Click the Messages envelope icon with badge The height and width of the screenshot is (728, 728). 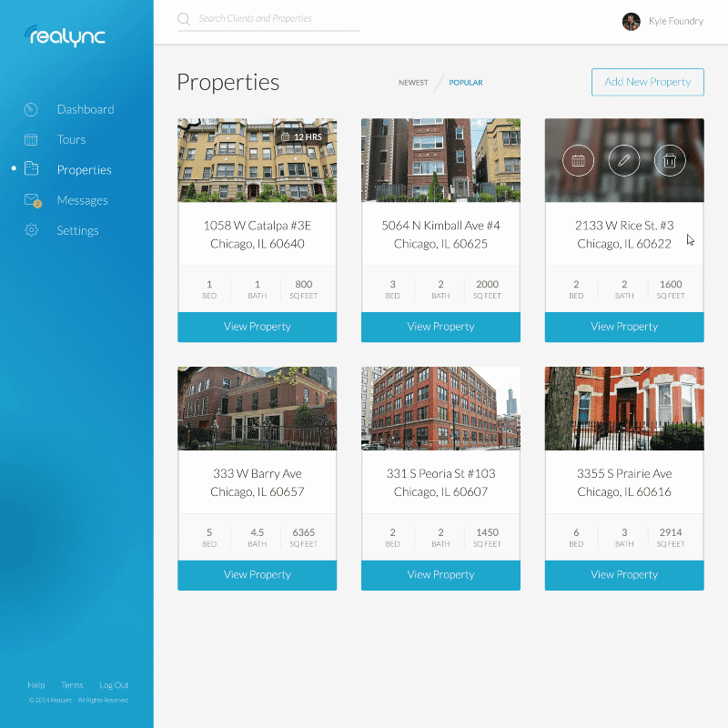pyautogui.click(x=33, y=200)
